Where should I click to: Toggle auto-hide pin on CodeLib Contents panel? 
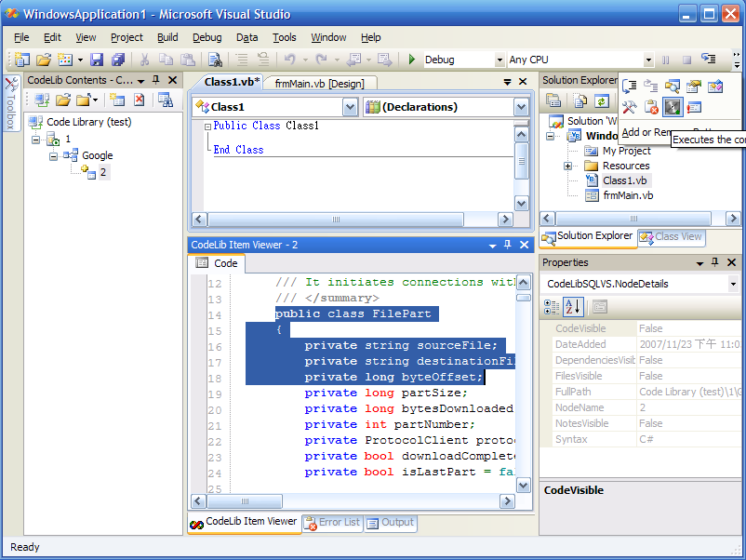point(155,80)
